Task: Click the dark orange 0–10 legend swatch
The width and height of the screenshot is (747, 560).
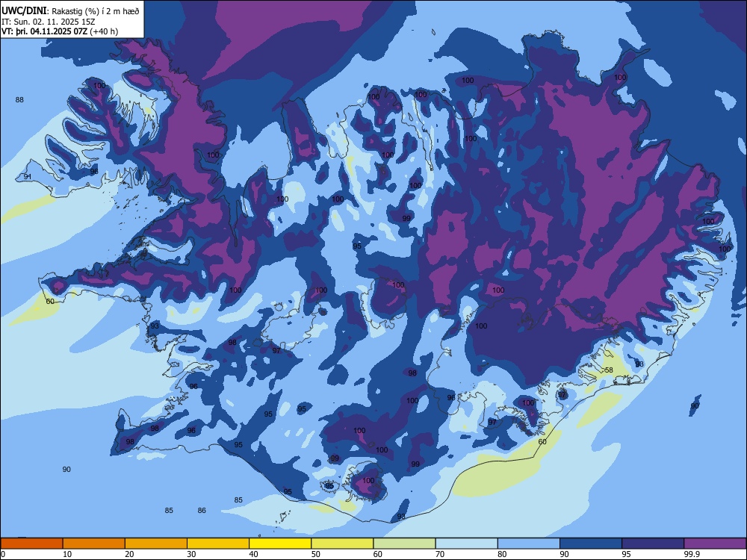Action: click(31, 544)
